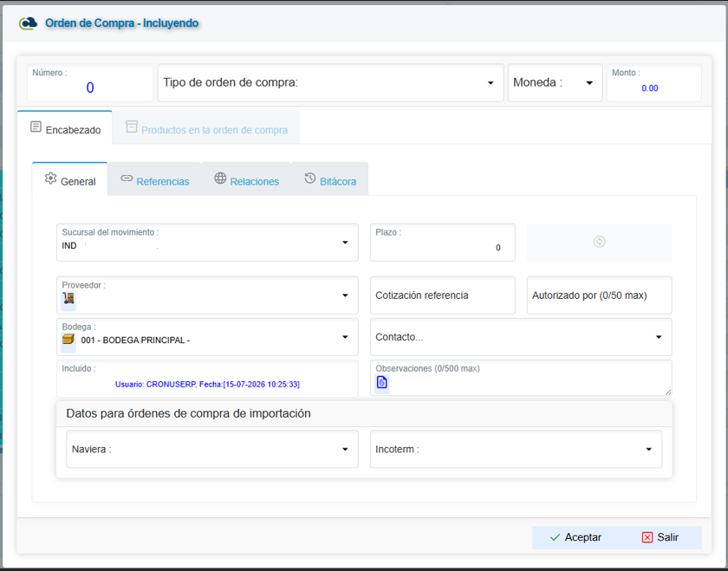
Task: Click the gear icon on General tab
Action: tap(50, 178)
